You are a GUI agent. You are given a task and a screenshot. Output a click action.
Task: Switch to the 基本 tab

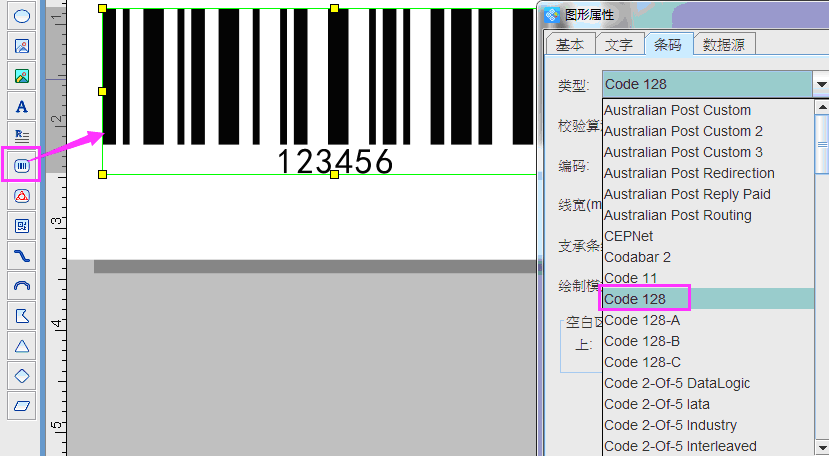click(x=570, y=44)
